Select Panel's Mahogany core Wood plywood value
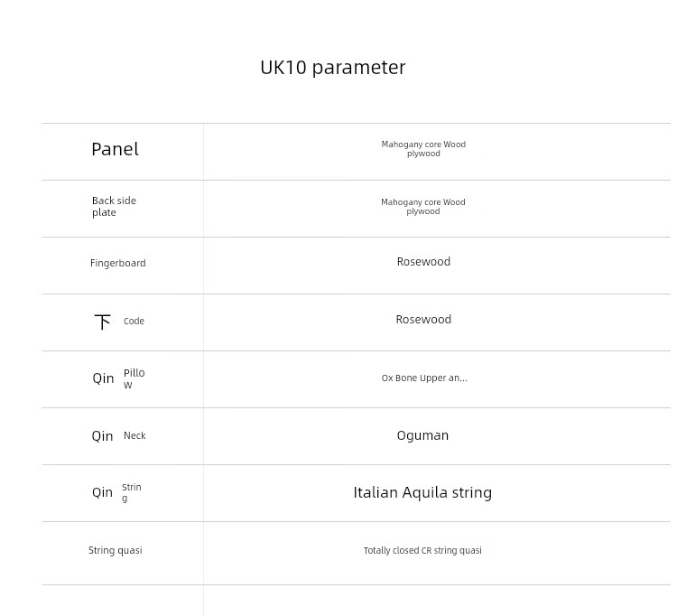Image resolution: width=677 pixels, height=616 pixels. pyautogui.click(x=423, y=149)
